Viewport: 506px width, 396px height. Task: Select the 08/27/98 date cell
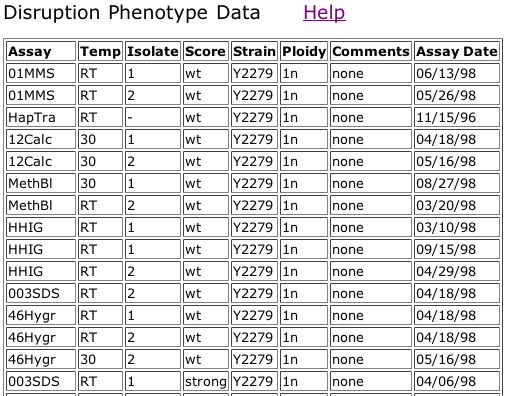click(x=457, y=183)
